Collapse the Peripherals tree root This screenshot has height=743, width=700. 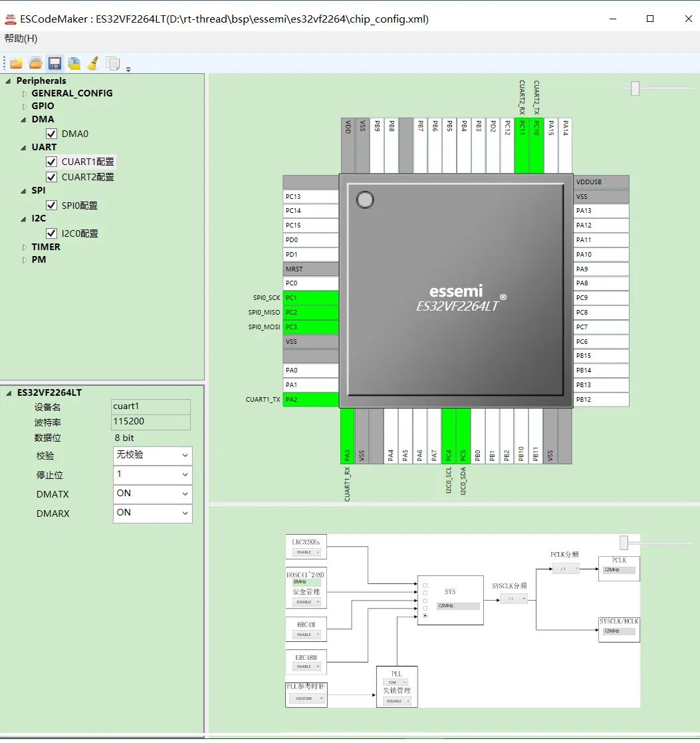pos(8,81)
